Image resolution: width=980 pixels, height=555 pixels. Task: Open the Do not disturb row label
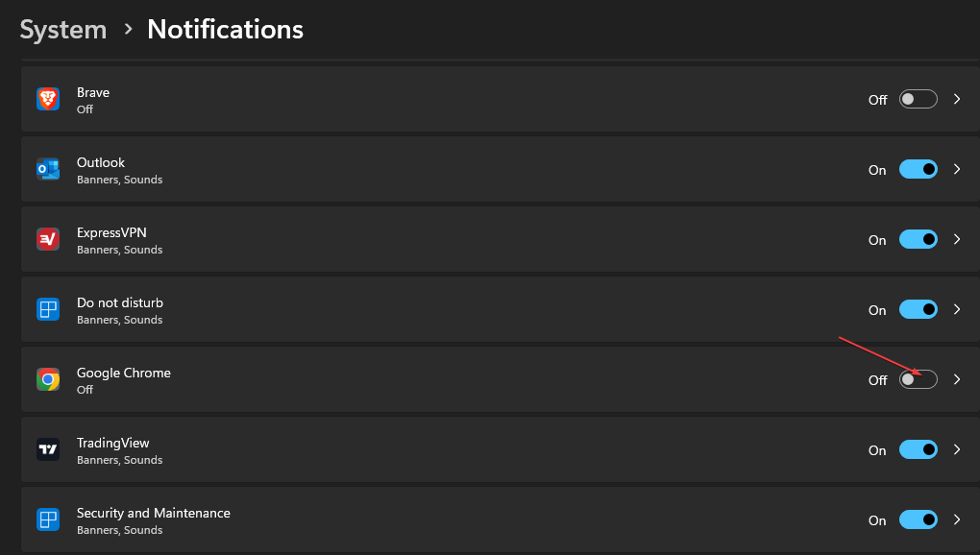pyautogui.click(x=120, y=302)
